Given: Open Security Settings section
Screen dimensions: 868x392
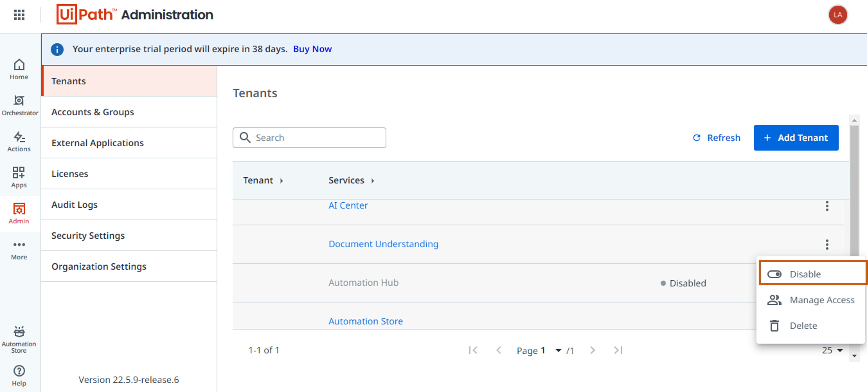Looking at the screenshot, I should [129, 236].
